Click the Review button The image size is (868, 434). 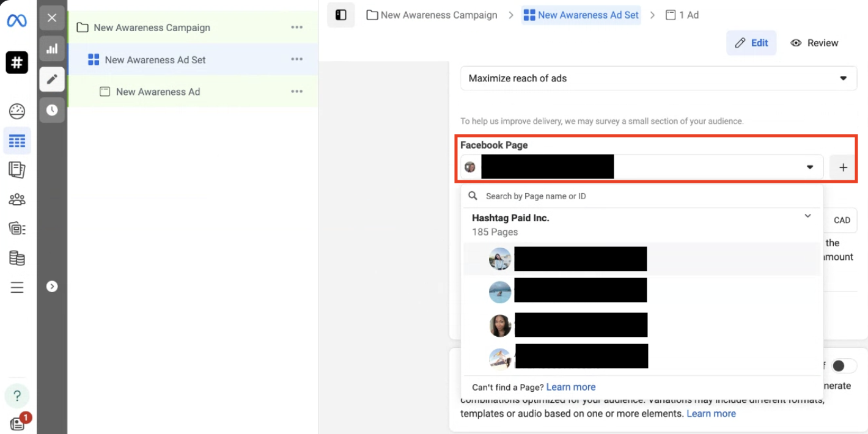point(814,43)
